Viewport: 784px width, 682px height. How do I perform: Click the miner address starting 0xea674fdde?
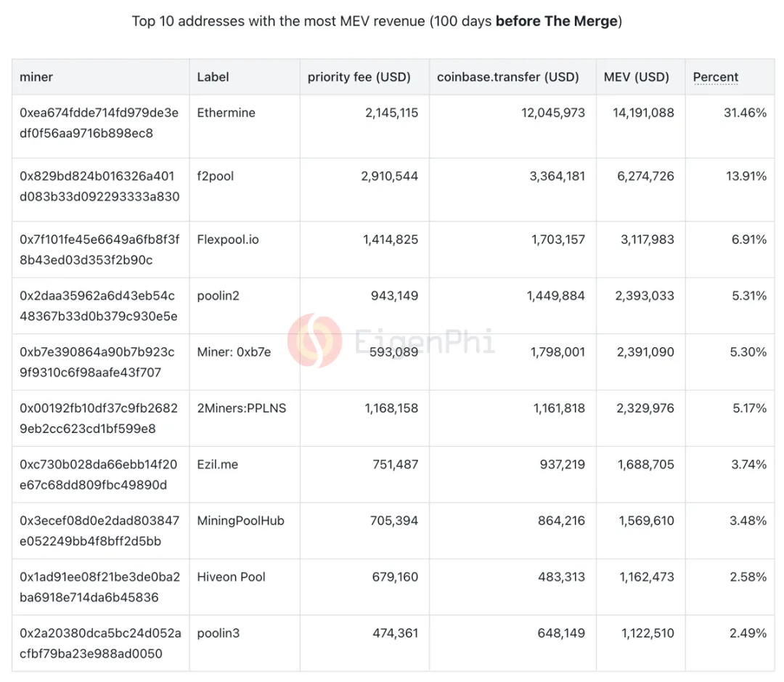(x=99, y=123)
